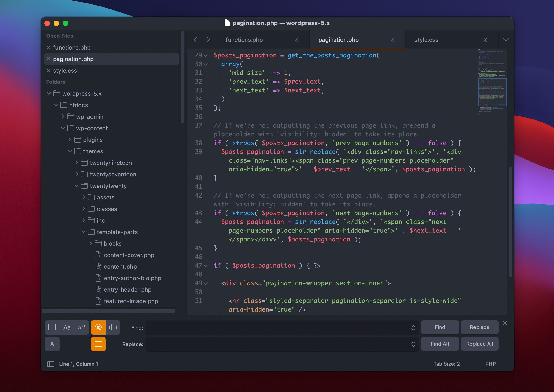Open the tab list dropdown arrow
554x392 pixels.
pyautogui.click(x=506, y=40)
